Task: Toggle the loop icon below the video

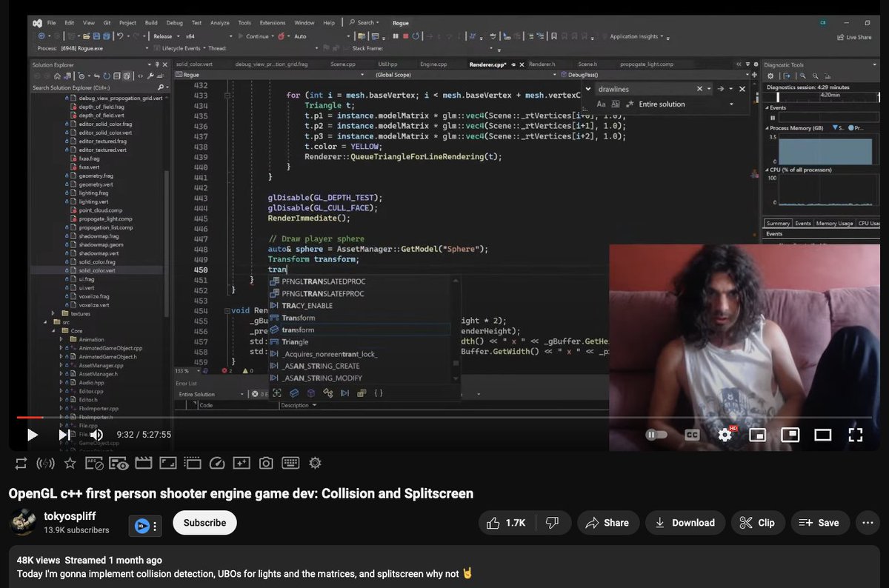Action: click(x=21, y=464)
